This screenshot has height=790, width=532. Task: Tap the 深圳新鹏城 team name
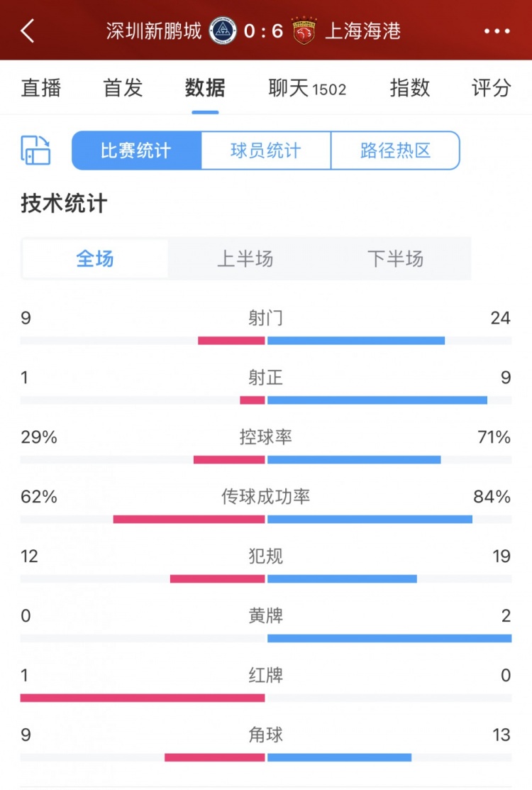click(154, 31)
